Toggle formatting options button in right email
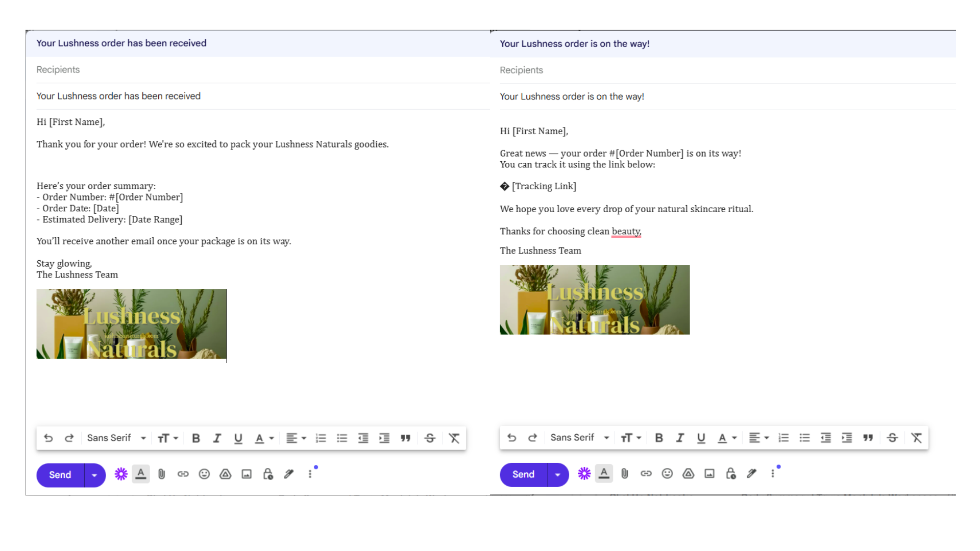This screenshot has width=980, height=551. [604, 474]
